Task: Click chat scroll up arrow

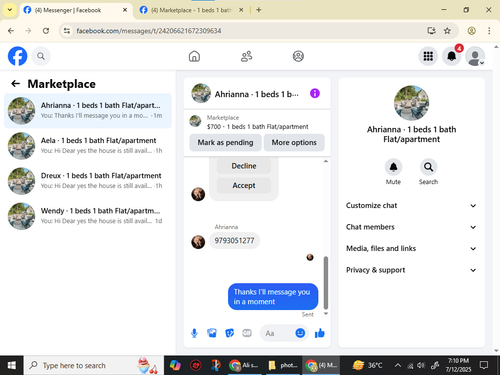Action: (x=326, y=161)
